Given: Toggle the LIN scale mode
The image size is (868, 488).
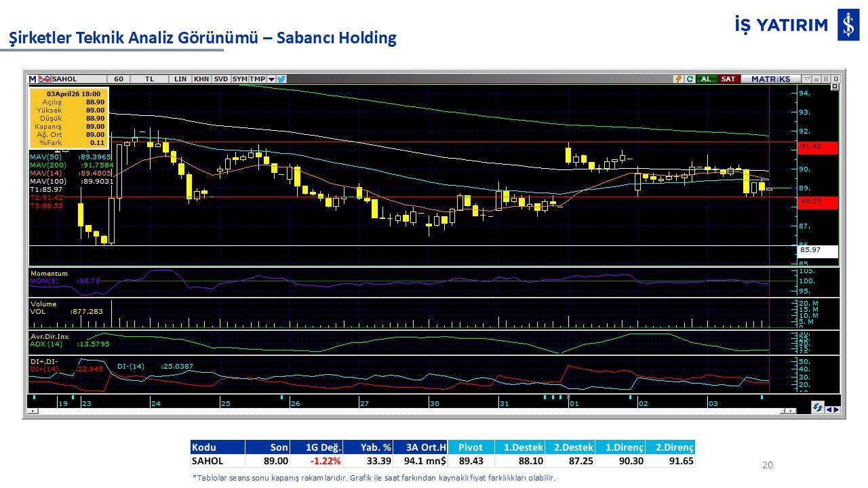Looking at the screenshot, I should [x=180, y=79].
